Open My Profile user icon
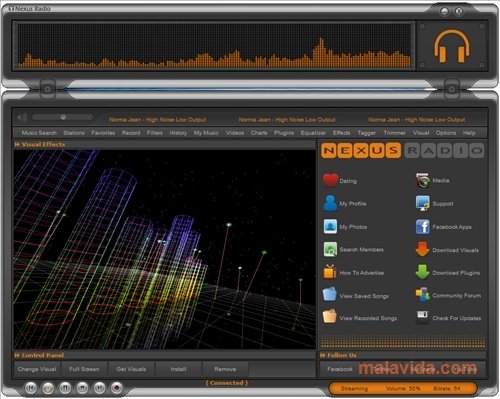Image resolution: width=500 pixels, height=399 pixels. 330,203
